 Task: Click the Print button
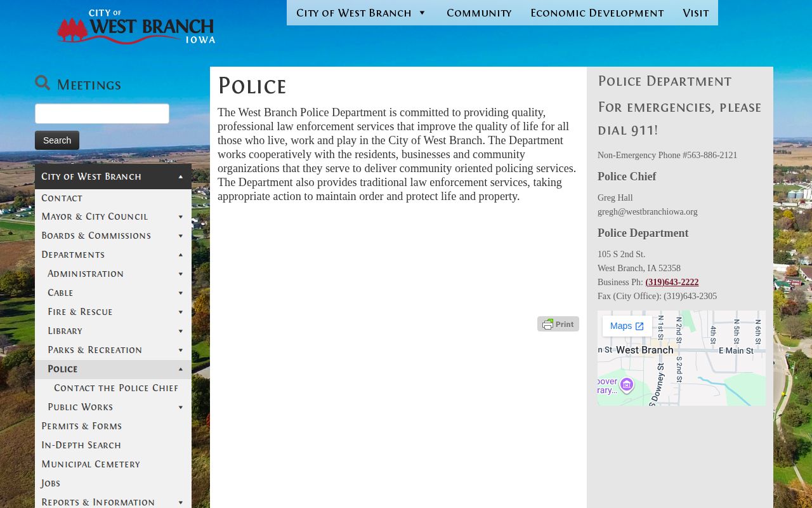point(558,324)
